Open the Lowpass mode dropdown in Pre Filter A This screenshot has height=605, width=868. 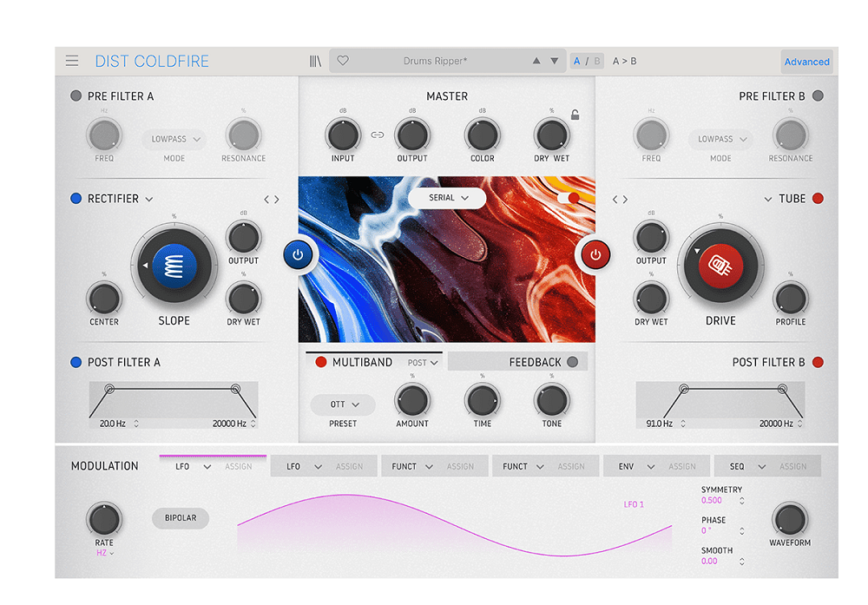point(174,139)
